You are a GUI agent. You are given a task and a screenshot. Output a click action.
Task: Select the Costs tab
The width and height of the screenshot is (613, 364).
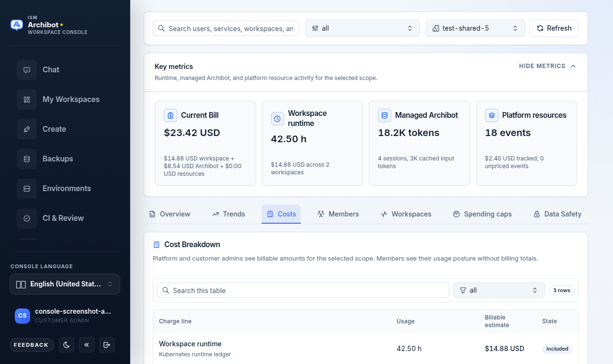[281, 214]
